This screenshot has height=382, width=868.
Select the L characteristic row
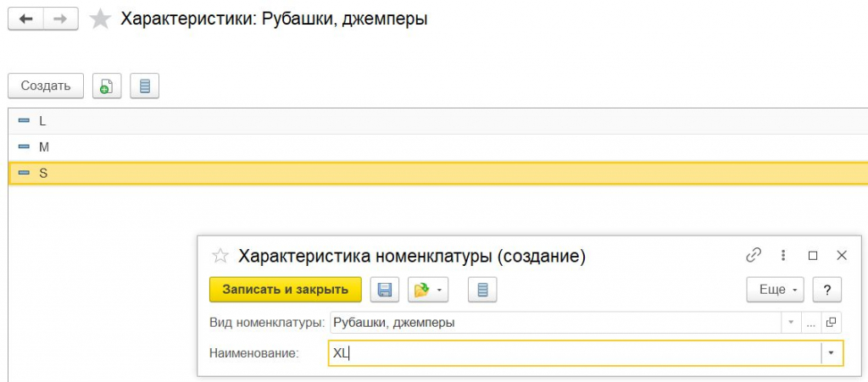tap(438, 120)
